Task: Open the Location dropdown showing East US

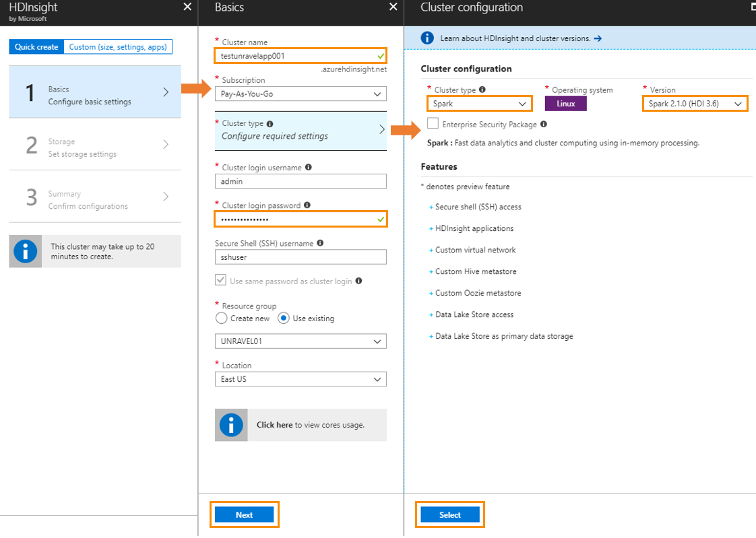Action: pyautogui.click(x=301, y=379)
